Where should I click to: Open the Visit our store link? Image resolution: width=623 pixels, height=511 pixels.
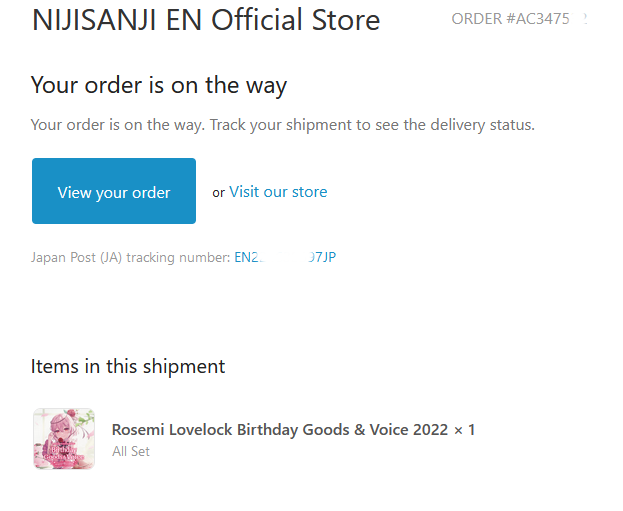pyautogui.click(x=278, y=191)
